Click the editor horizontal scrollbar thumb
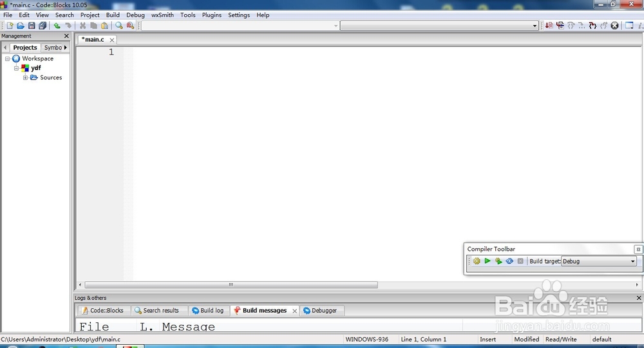This screenshot has width=644, height=348. [231, 284]
